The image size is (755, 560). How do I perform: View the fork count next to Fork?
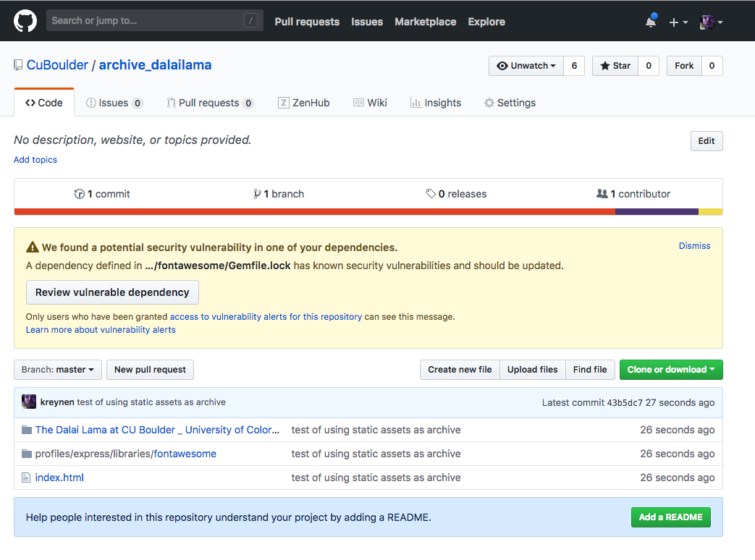point(712,66)
